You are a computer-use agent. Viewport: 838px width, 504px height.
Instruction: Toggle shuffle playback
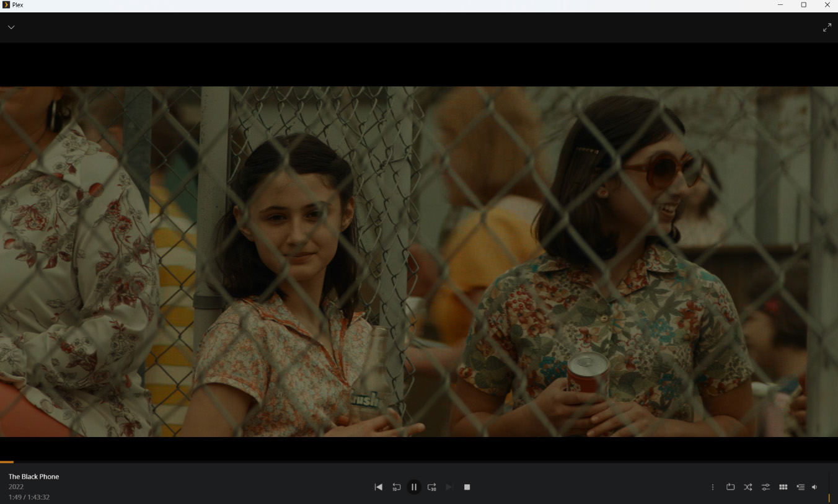pyautogui.click(x=748, y=487)
